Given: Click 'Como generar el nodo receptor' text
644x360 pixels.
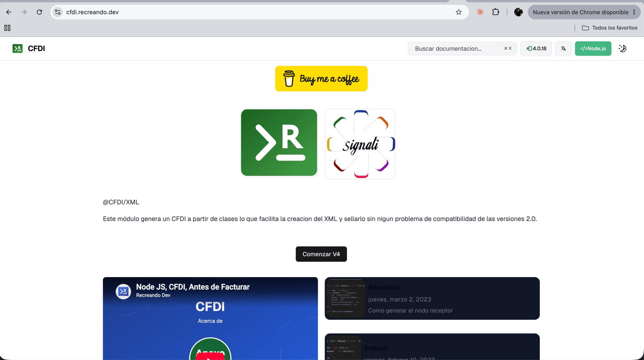Looking at the screenshot, I should click(x=411, y=310).
